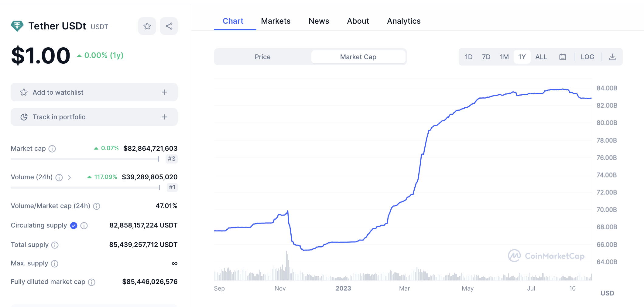Select the 7D time range

coord(486,57)
